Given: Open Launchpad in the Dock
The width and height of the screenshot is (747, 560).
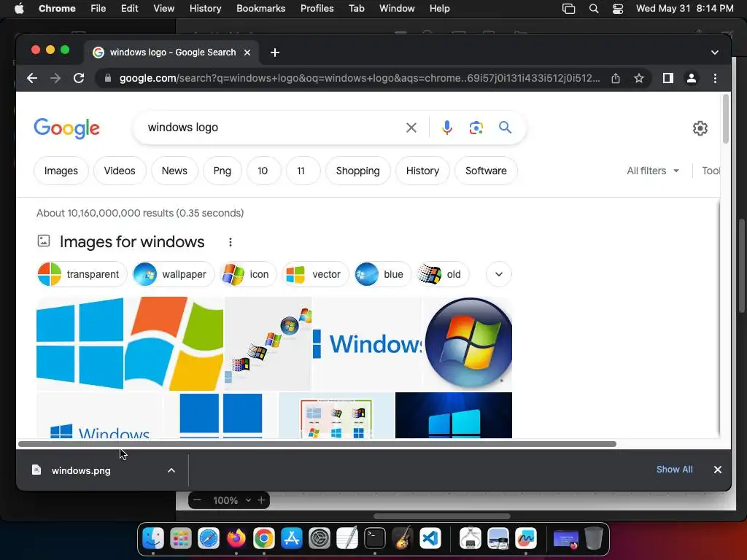Looking at the screenshot, I should coord(181,539).
